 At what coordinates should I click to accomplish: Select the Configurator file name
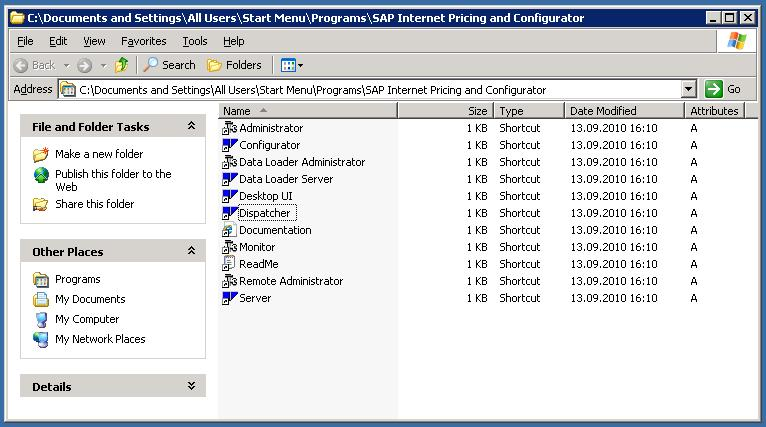[270, 145]
